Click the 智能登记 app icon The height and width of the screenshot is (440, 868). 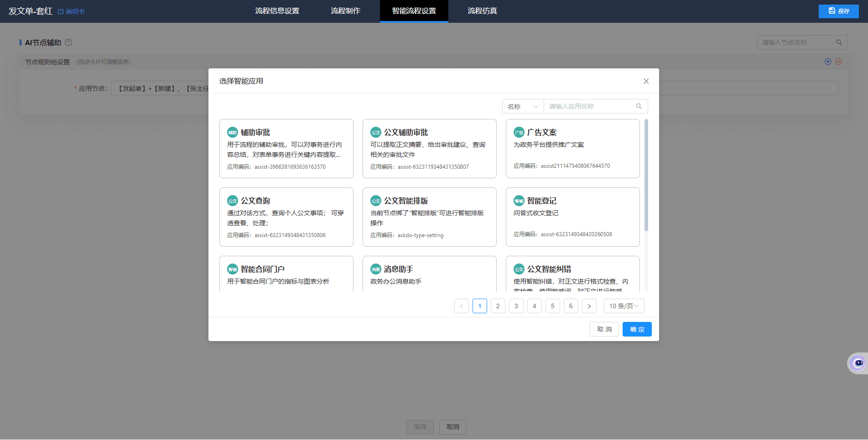tap(519, 201)
